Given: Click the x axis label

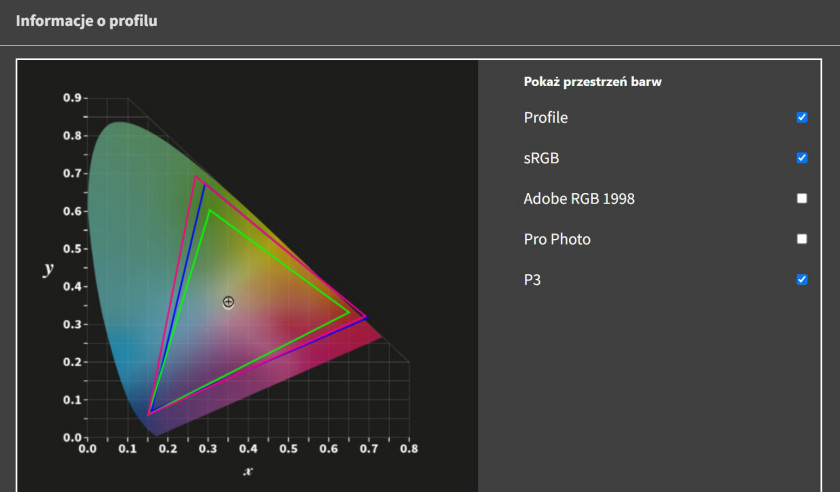Looking at the screenshot, I should click(x=248, y=471).
